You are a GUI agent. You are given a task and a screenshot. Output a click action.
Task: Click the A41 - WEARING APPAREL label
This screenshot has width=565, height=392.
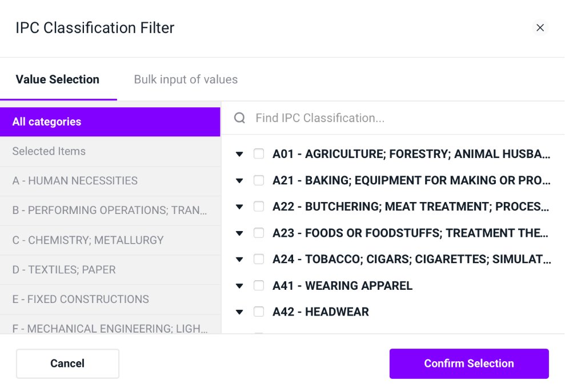(x=342, y=286)
